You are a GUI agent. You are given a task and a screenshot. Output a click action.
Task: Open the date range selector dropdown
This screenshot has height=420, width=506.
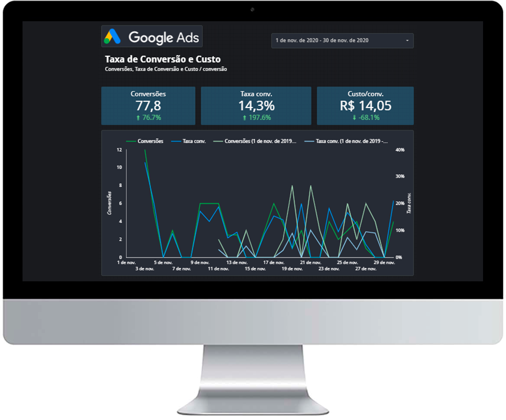(x=342, y=40)
